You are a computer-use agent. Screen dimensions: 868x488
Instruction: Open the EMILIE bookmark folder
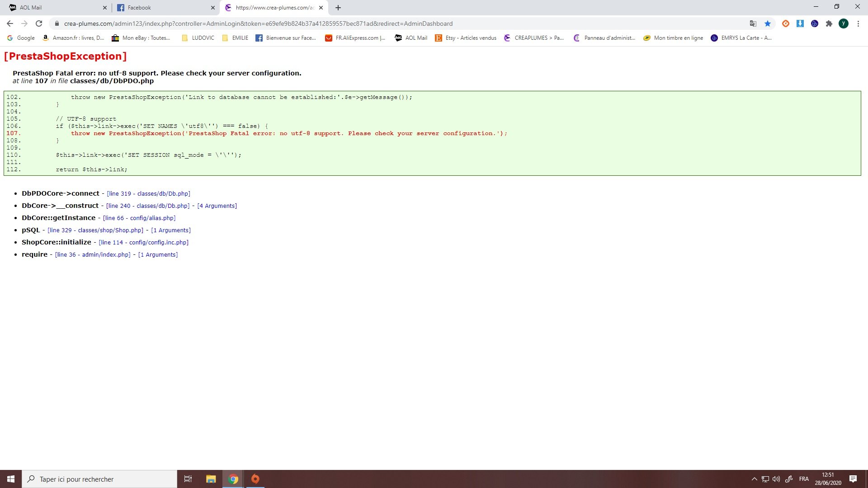click(x=236, y=38)
